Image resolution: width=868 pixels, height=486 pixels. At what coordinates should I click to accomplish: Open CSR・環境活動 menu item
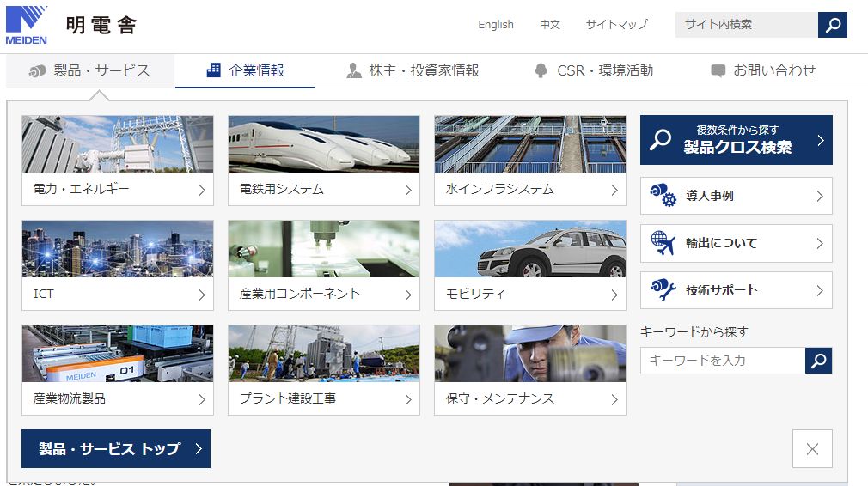[x=593, y=70]
